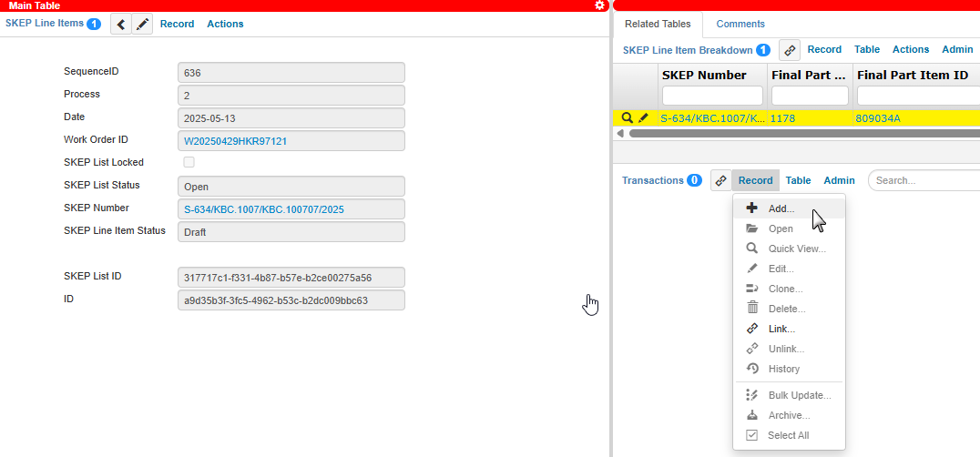Choose Link... from the Record menu
The image size is (980, 457).
[x=789, y=329]
